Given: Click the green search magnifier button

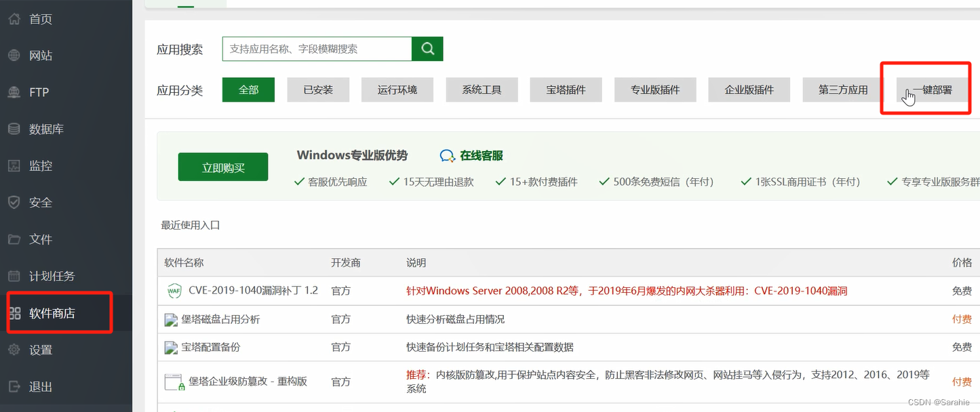Looking at the screenshot, I should point(427,49).
